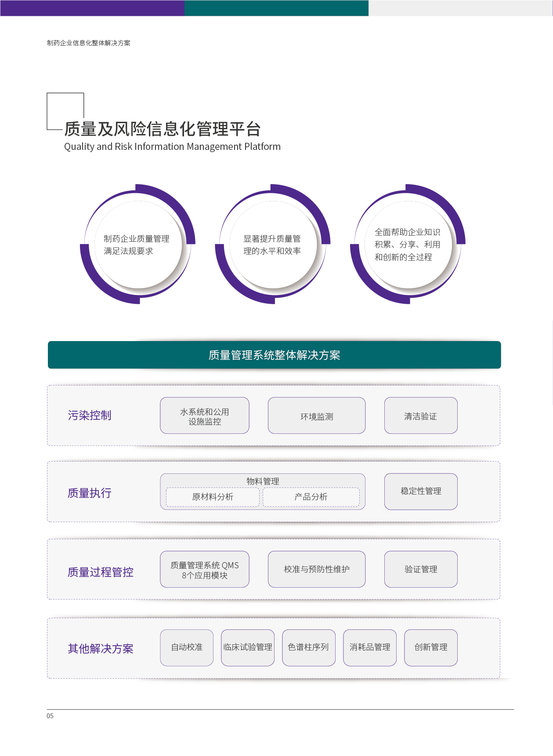Click the circle about 全面帮助企业知识积累

(x=408, y=245)
